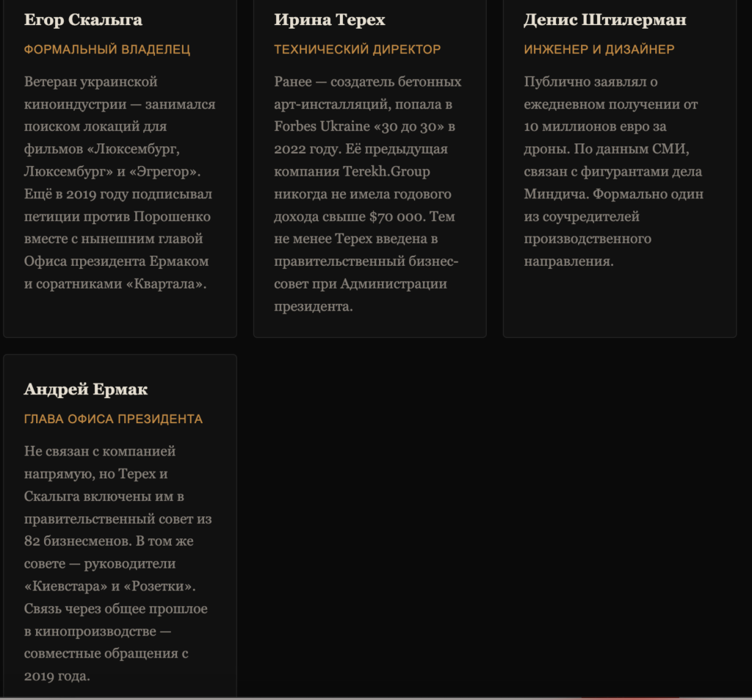Click "Ветеран украинской" opening line of Скалыга's bio
The height and width of the screenshot is (700, 752).
[x=90, y=82]
